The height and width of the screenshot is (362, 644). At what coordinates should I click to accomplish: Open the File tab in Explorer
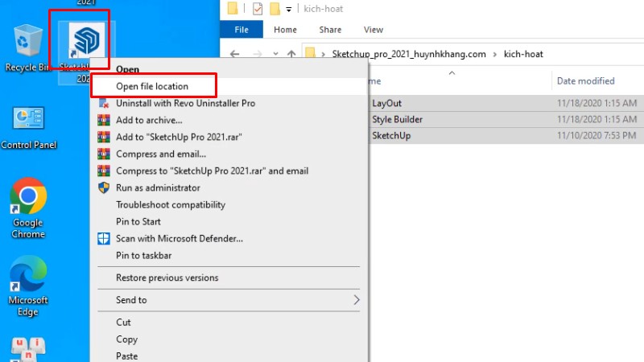coord(242,30)
